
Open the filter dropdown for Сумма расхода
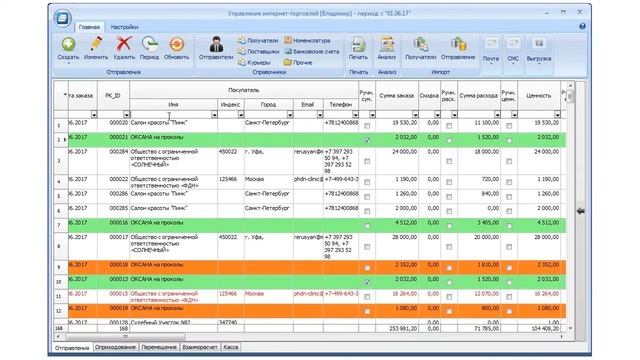coord(497,115)
